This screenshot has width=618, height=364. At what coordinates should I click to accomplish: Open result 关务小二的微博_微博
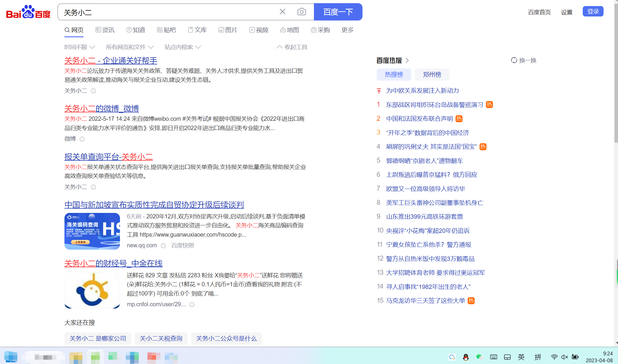(102, 109)
